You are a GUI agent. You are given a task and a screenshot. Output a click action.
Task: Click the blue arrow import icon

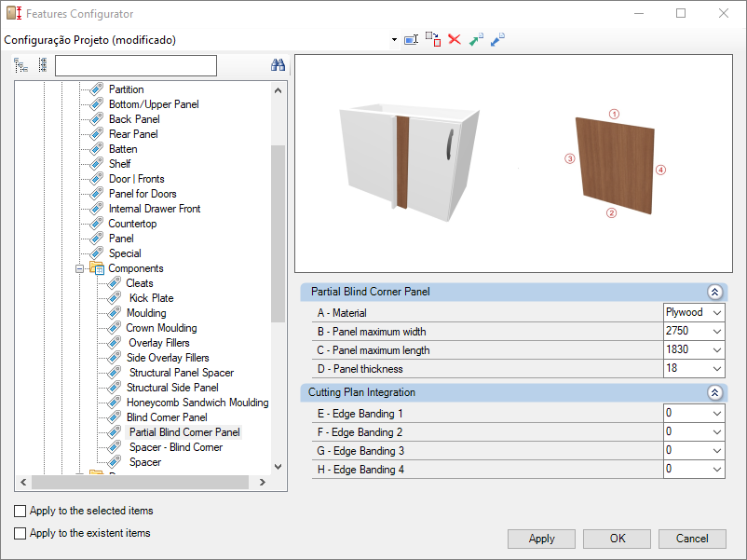[x=497, y=39]
